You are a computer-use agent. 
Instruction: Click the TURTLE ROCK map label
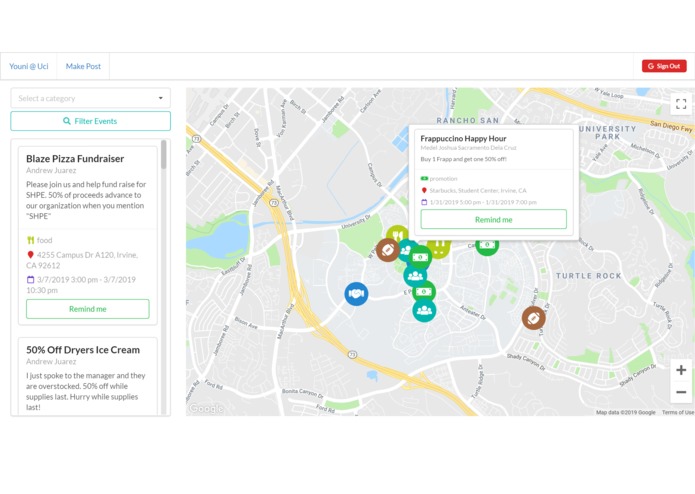tap(589, 276)
